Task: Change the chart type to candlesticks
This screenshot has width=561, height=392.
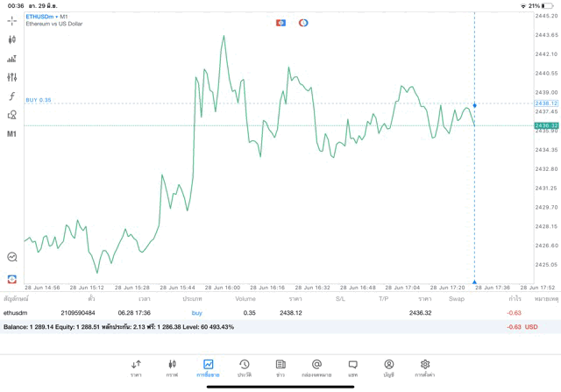Action: pos(12,39)
